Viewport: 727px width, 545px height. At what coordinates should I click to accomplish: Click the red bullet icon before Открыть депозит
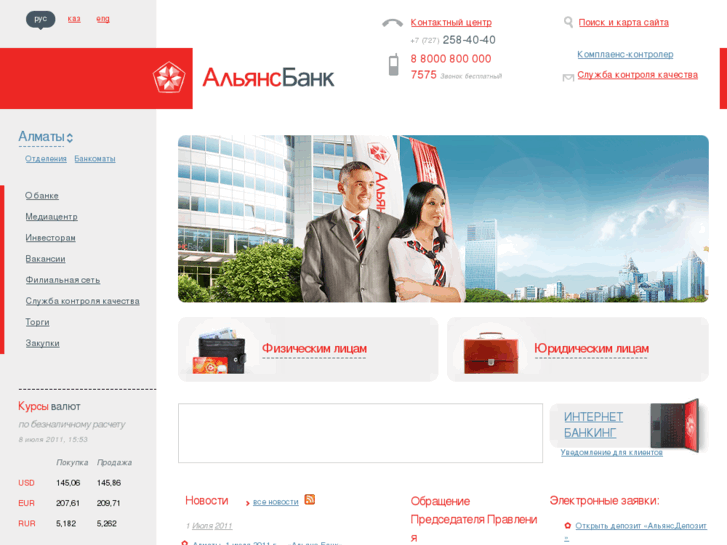(x=568, y=526)
